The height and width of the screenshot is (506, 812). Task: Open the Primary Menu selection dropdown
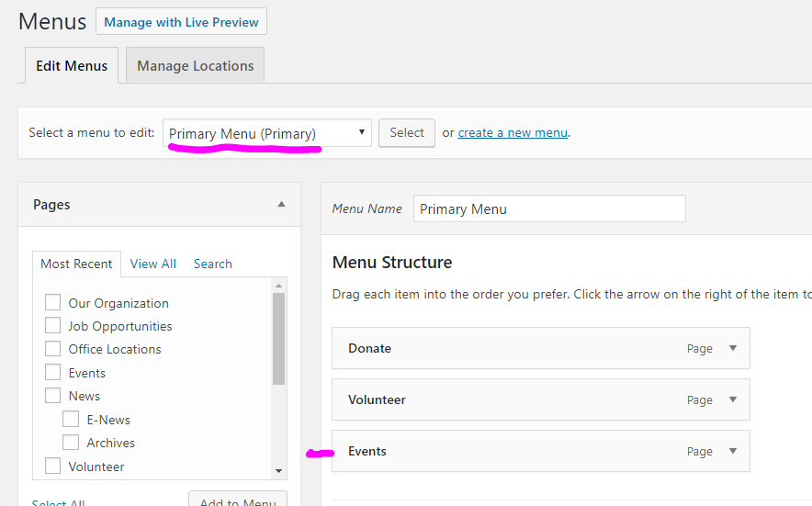point(267,133)
